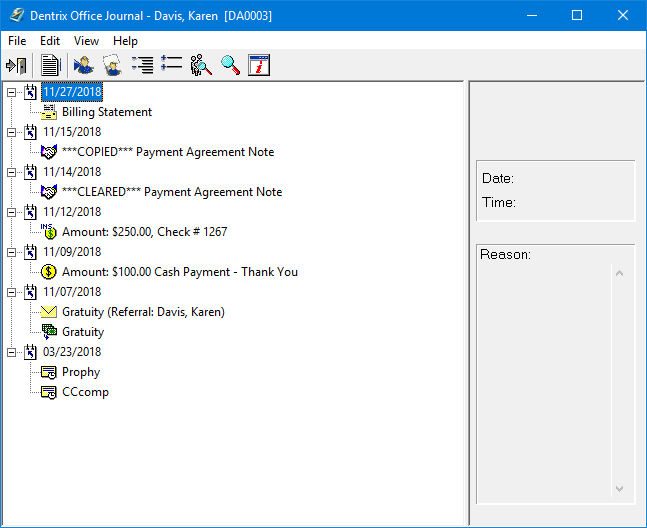Select the $250.00 Check # 1267 entry
The image size is (647, 528).
tap(144, 232)
